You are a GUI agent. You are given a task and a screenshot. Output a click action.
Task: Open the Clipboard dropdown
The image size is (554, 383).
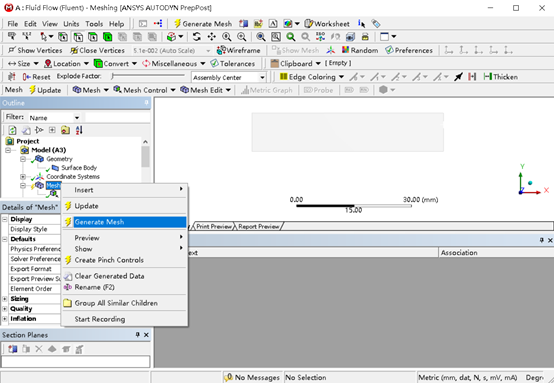click(296, 64)
